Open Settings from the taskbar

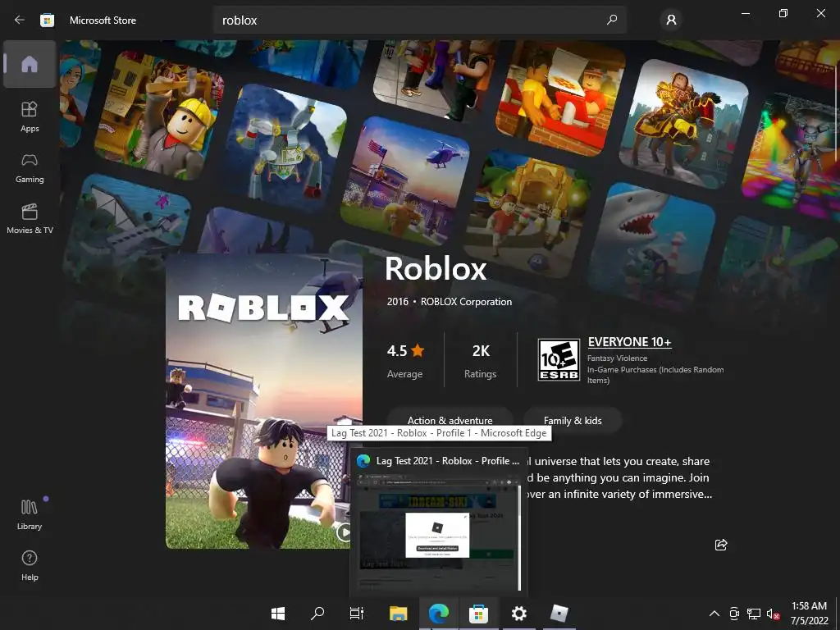518,614
